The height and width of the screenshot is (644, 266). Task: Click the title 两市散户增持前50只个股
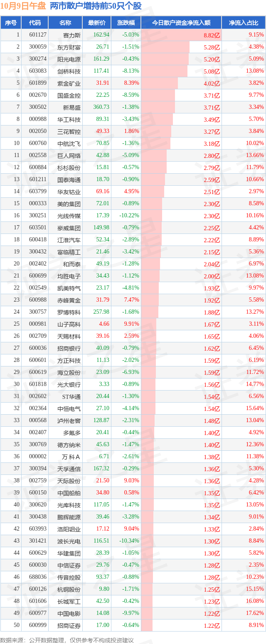point(96,6)
